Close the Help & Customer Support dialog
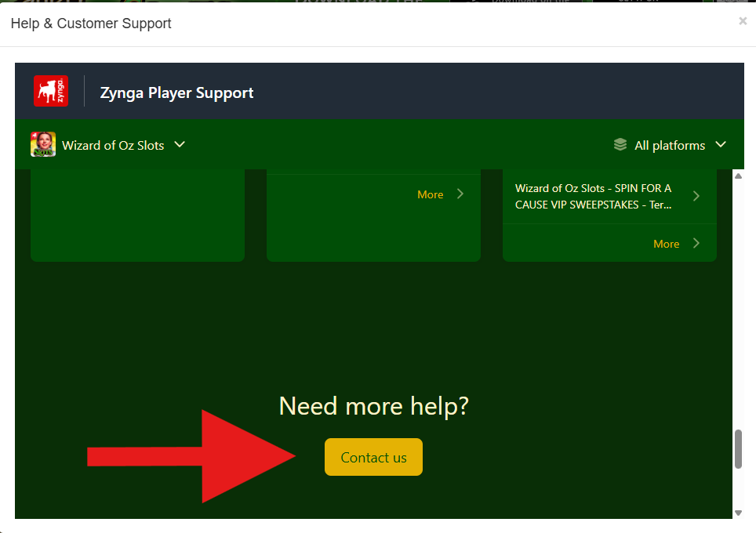This screenshot has height=533, width=756. point(743,21)
